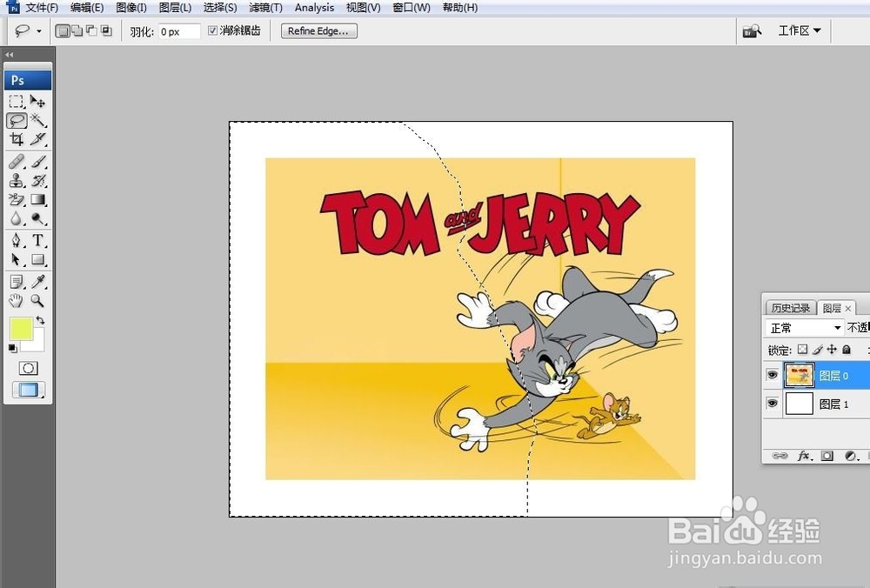Open the 编辑(E) menu
The image size is (870, 588).
87,8
